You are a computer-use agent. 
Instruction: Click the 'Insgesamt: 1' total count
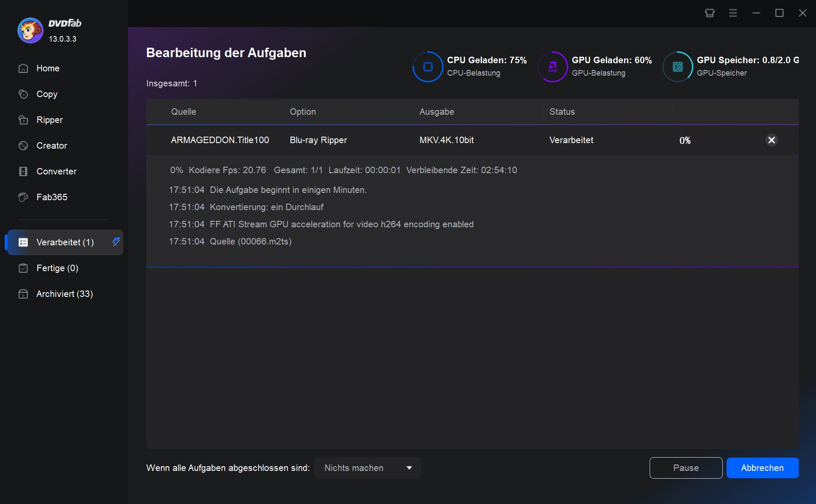[x=172, y=83]
